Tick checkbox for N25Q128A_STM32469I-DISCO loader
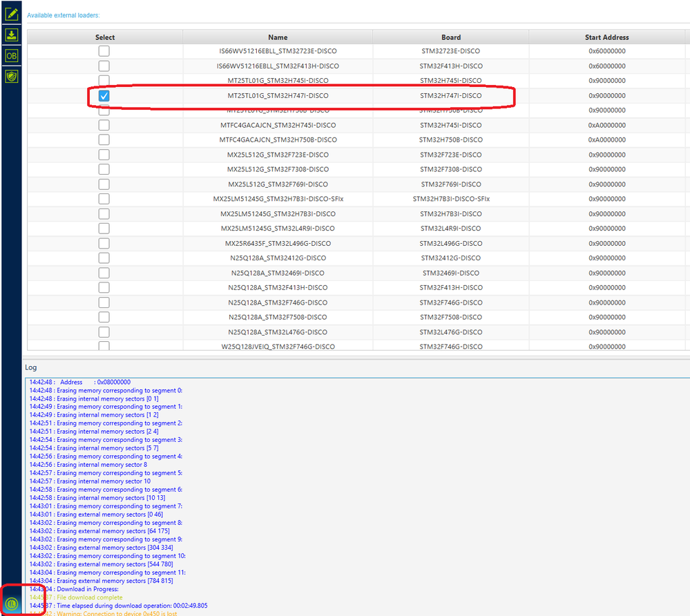The width and height of the screenshot is (690, 616). click(104, 273)
